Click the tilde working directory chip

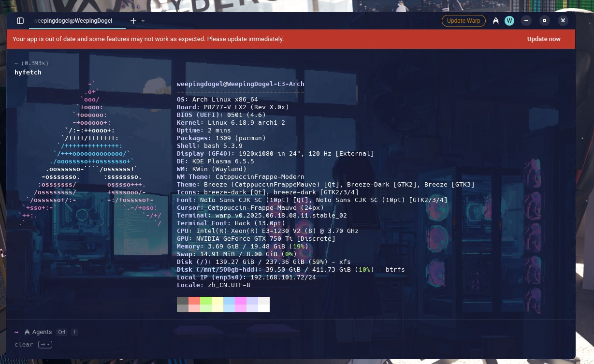[16, 332]
